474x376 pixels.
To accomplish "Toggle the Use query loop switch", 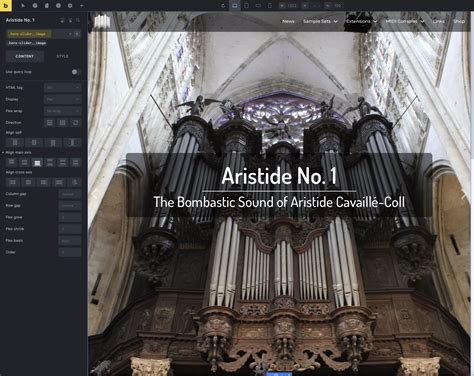I will pos(75,72).
